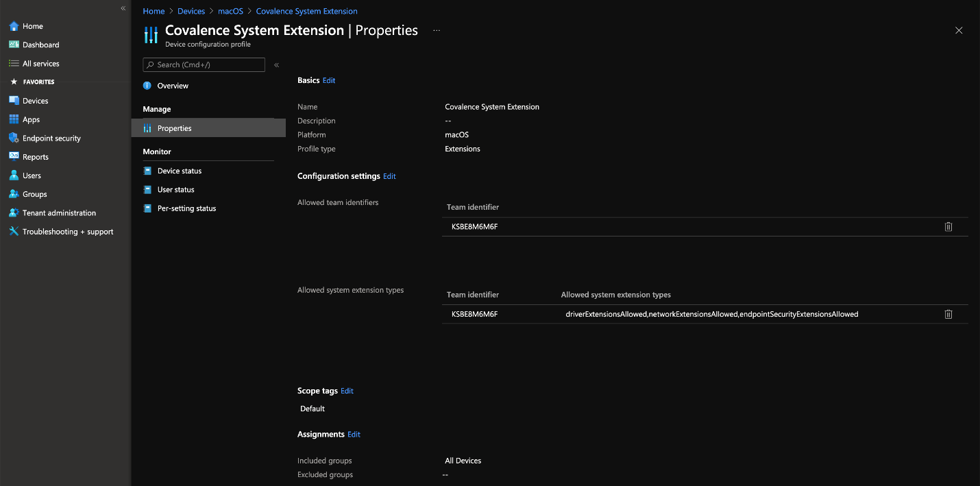Click the Properties sliders icon in the menu
Viewport: 980px width, 486px height.
(x=147, y=128)
